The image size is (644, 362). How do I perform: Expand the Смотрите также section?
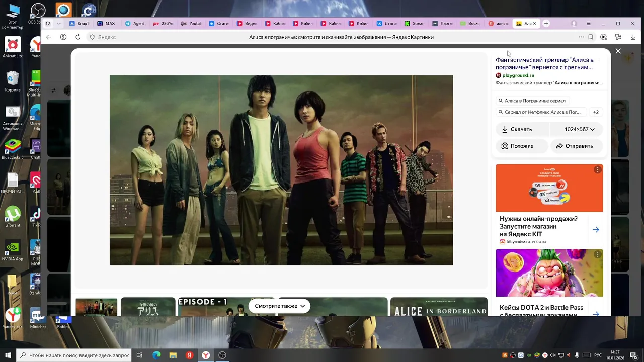[x=279, y=306]
